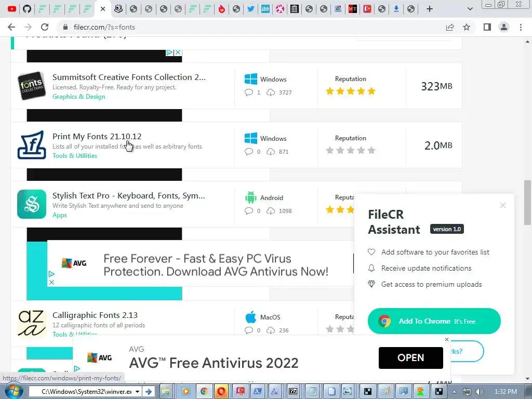
Task: Click the taskbar address Go arrow
Action: tap(148, 392)
